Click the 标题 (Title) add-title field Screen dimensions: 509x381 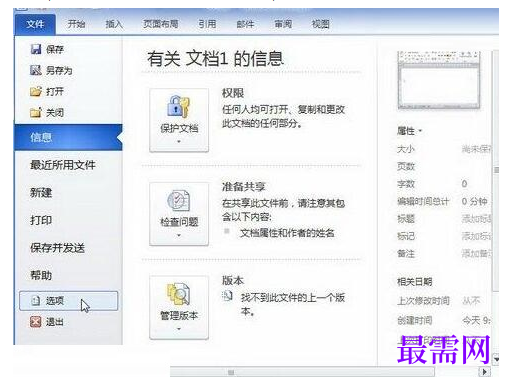[x=476, y=219]
